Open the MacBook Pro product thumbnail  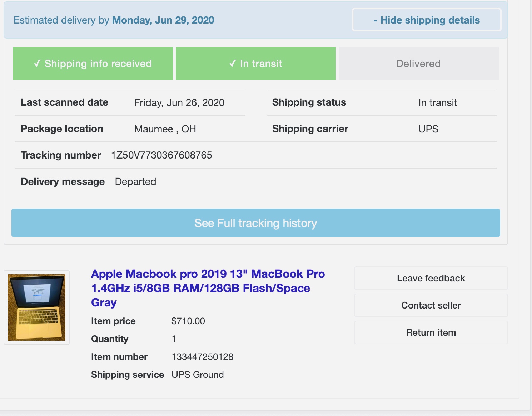tap(37, 307)
